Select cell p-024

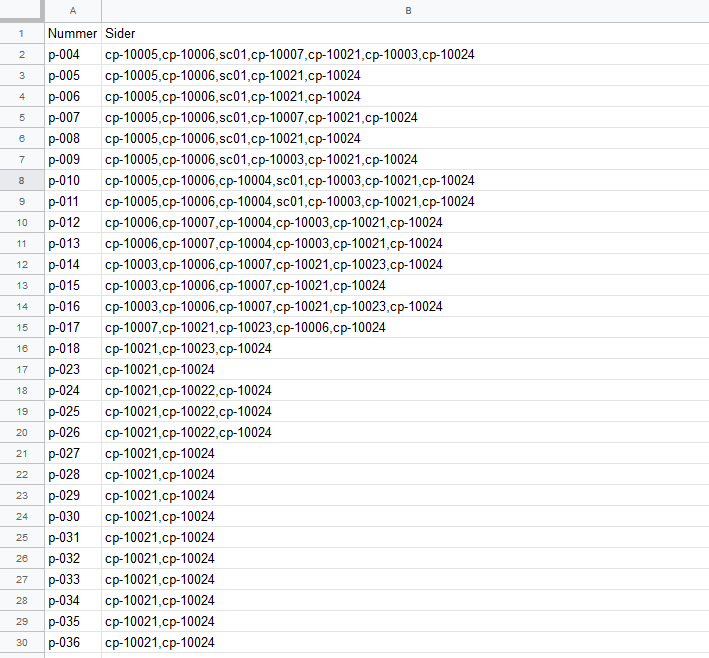[73, 390]
